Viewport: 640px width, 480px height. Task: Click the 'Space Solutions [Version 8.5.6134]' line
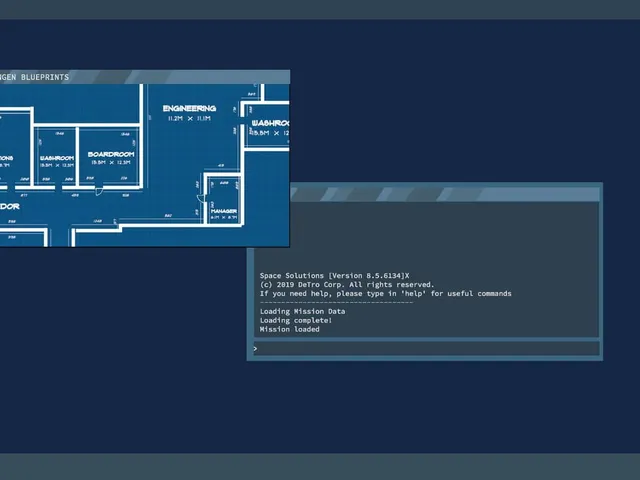click(x=334, y=276)
